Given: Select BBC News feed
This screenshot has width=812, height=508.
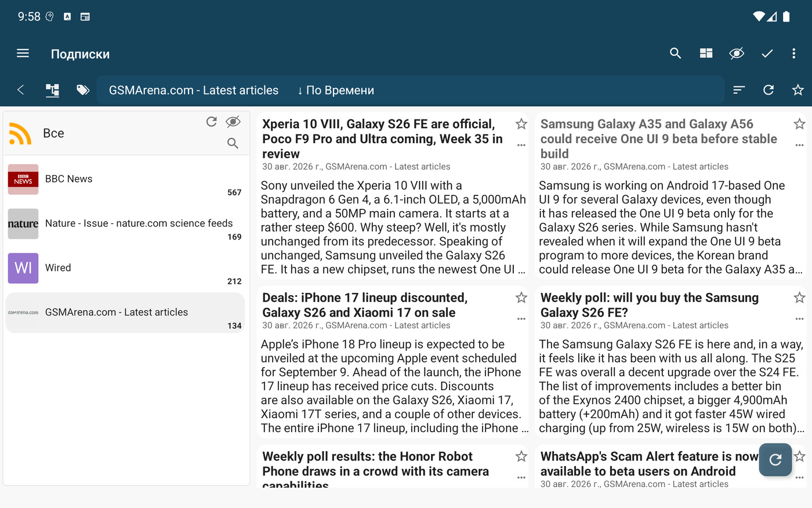Looking at the screenshot, I should click(125, 179).
